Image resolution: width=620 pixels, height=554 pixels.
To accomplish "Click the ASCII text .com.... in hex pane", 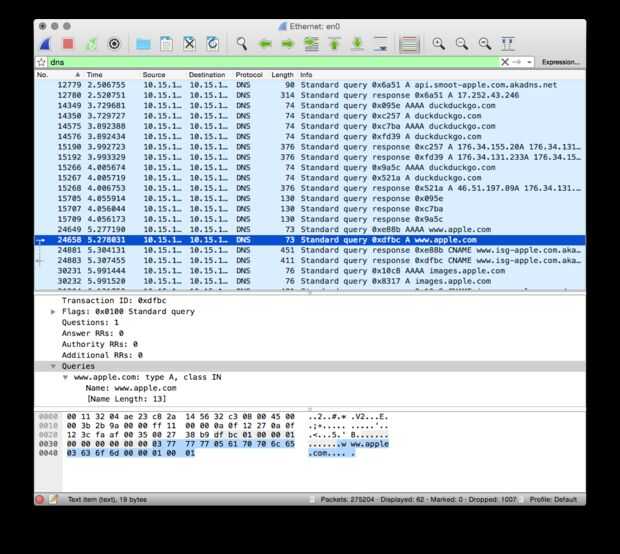I will click(332, 453).
